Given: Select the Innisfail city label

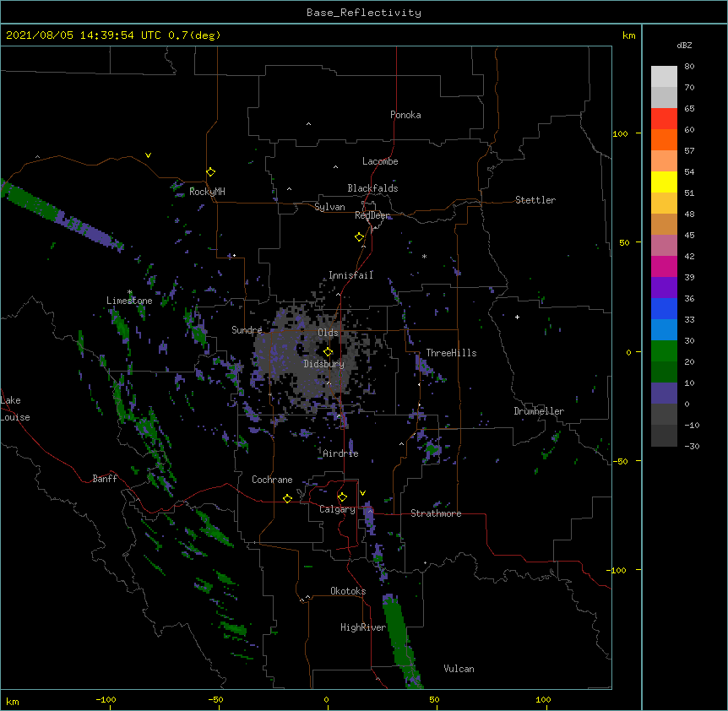Looking at the screenshot, I should point(350,275).
